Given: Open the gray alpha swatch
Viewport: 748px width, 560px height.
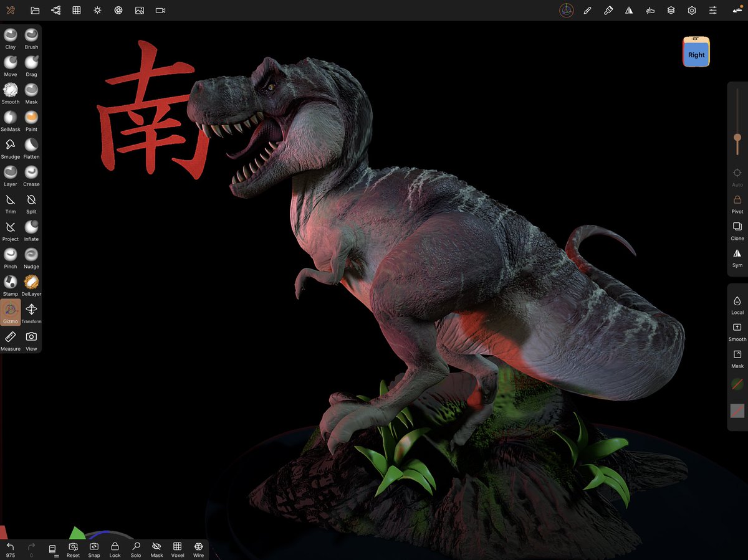Looking at the screenshot, I should [x=737, y=411].
